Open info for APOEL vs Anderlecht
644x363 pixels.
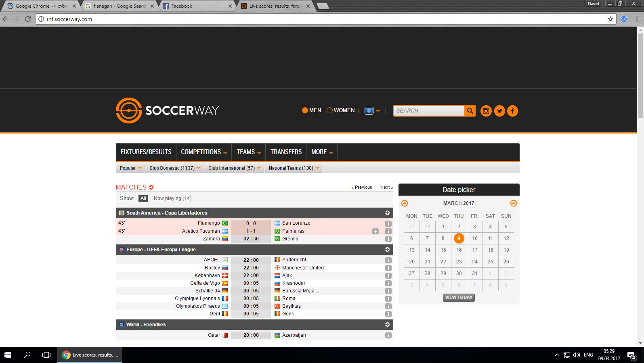(x=388, y=260)
